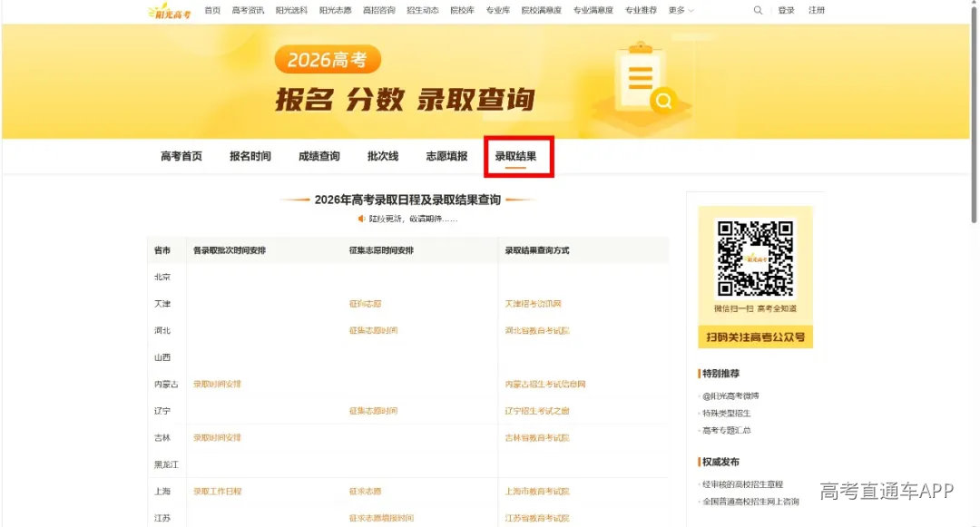
Task: Open 阳光志愿 in the top navigation
Action: pos(335,10)
